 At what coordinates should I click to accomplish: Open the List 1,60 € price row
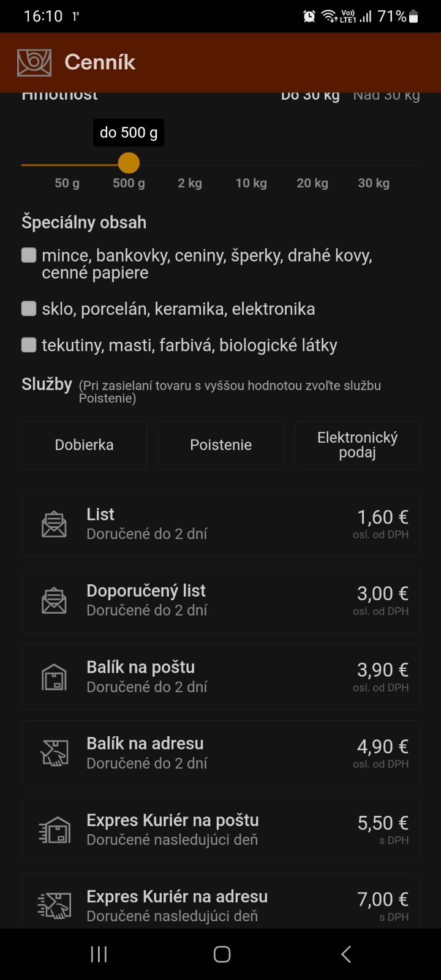click(221, 524)
